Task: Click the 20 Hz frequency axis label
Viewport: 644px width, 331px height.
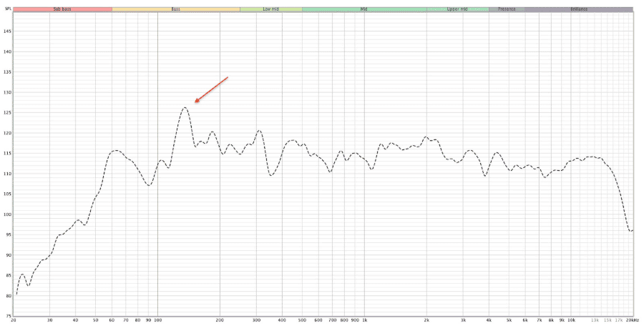Action: (x=14, y=320)
